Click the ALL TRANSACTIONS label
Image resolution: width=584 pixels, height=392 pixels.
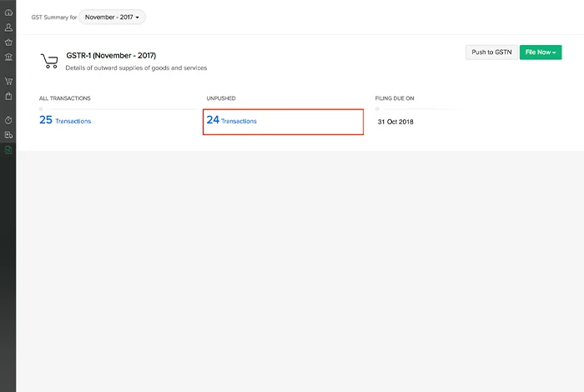pos(65,98)
